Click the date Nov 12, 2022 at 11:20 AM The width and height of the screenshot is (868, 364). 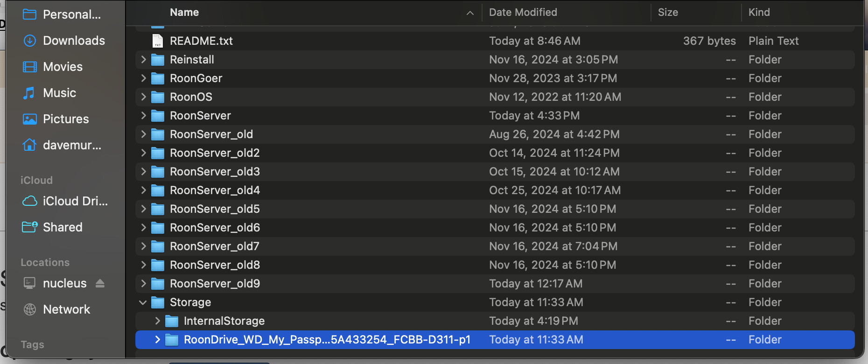pos(555,97)
